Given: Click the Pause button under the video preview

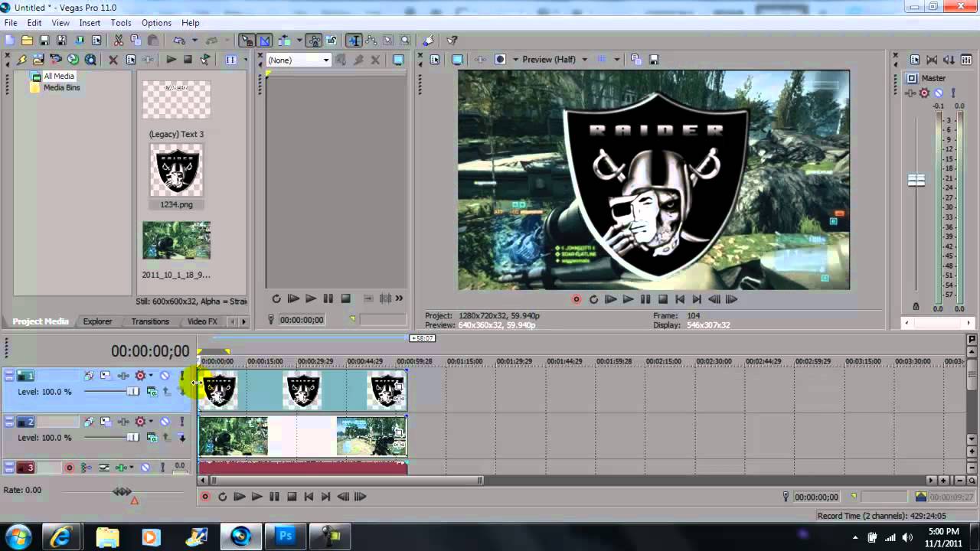Looking at the screenshot, I should point(645,299).
